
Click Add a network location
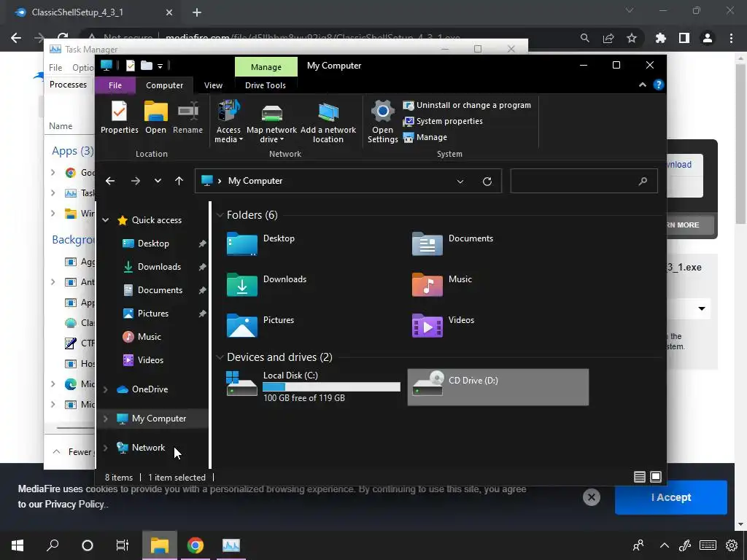click(328, 122)
